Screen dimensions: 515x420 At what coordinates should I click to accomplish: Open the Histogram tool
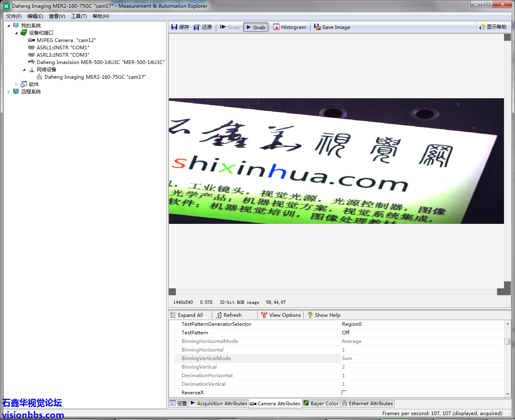289,27
